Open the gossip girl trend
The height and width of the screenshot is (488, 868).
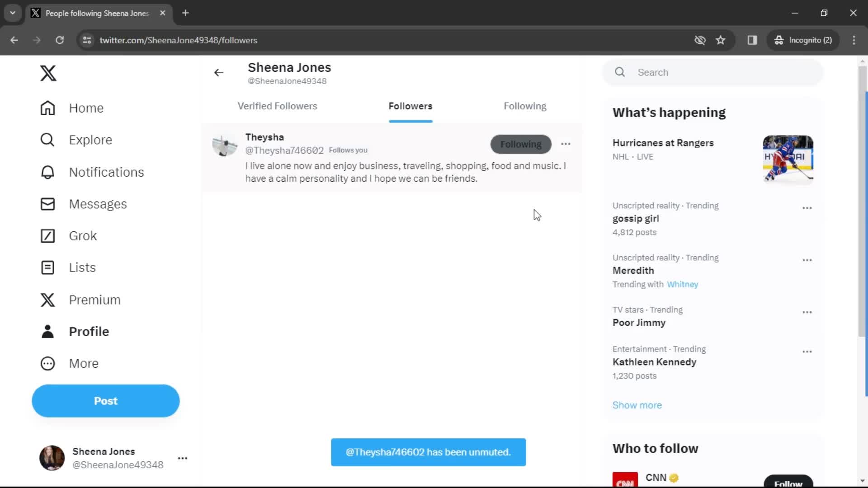point(635,219)
